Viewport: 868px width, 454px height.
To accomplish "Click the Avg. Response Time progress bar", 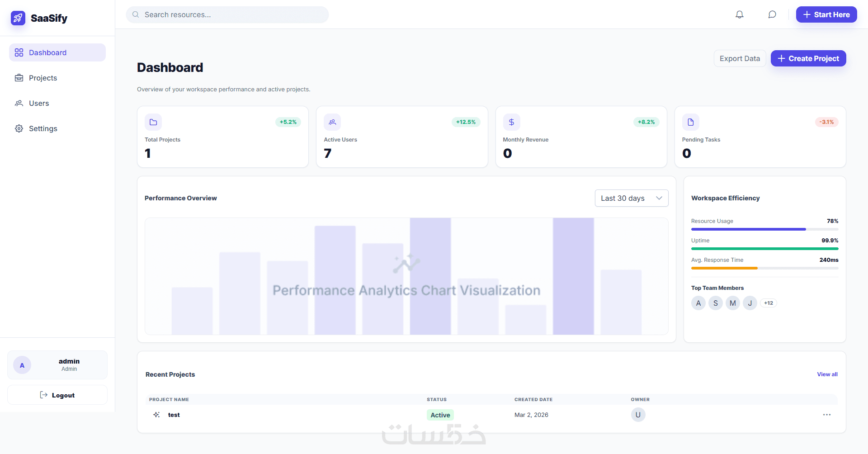I will (x=765, y=268).
